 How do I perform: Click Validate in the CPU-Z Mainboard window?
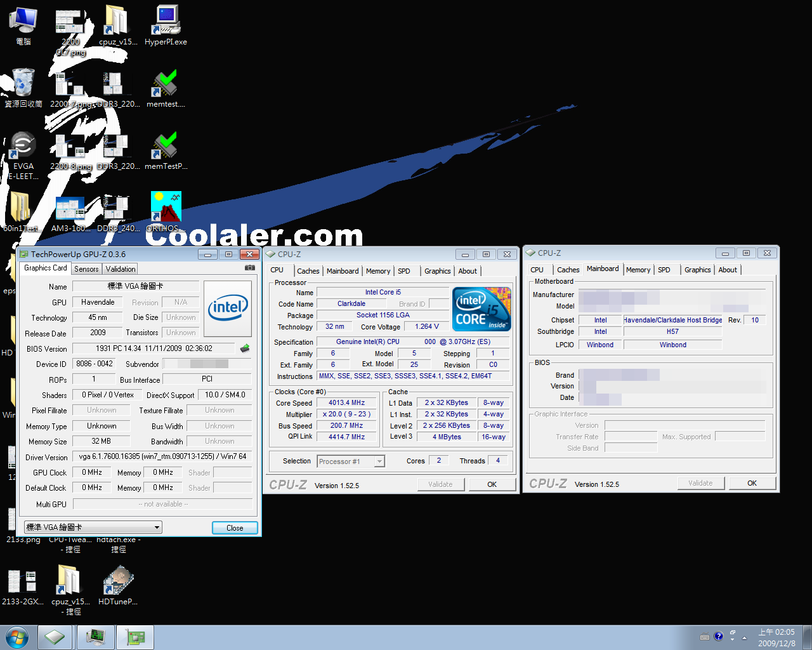coord(700,483)
